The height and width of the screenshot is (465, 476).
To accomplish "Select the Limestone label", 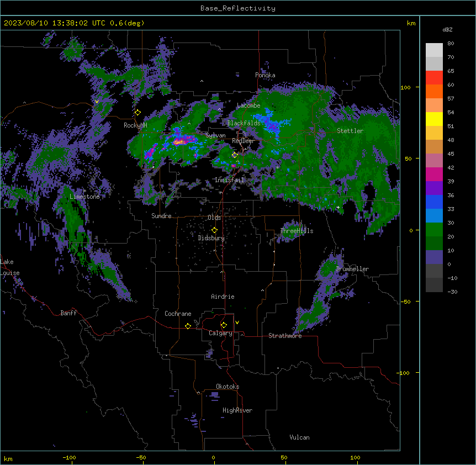I will [x=84, y=197].
